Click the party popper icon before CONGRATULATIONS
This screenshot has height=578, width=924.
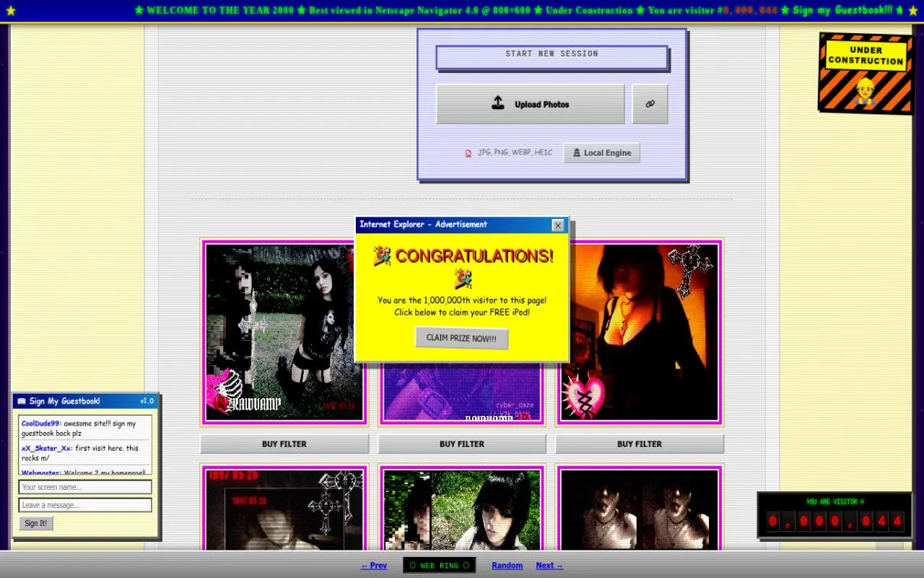[x=382, y=256]
